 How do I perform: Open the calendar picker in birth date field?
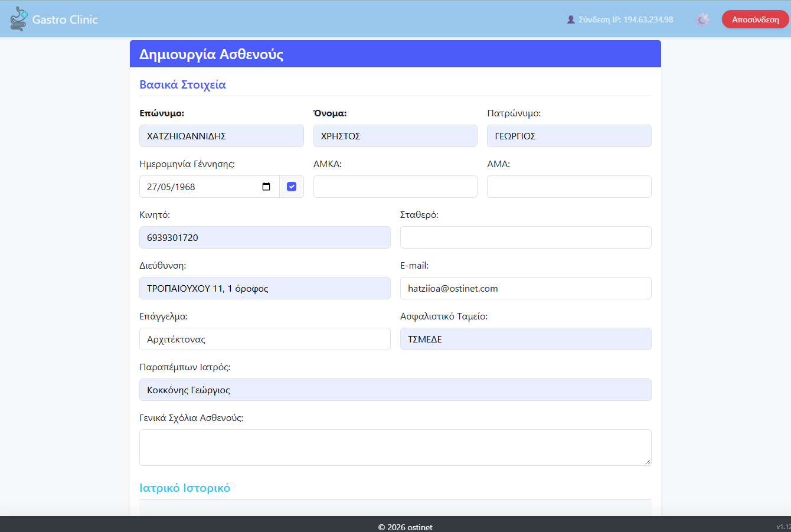[266, 187]
